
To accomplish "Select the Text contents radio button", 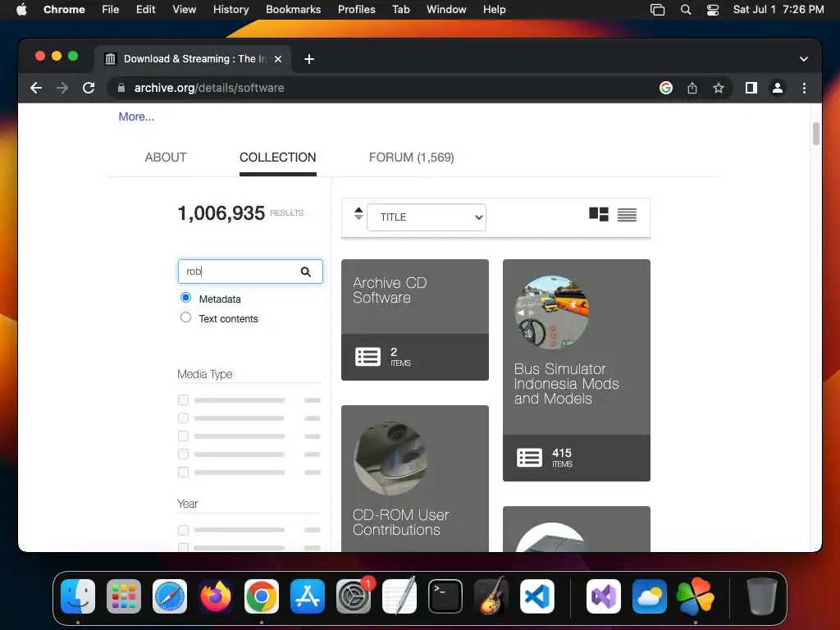I will [x=186, y=317].
